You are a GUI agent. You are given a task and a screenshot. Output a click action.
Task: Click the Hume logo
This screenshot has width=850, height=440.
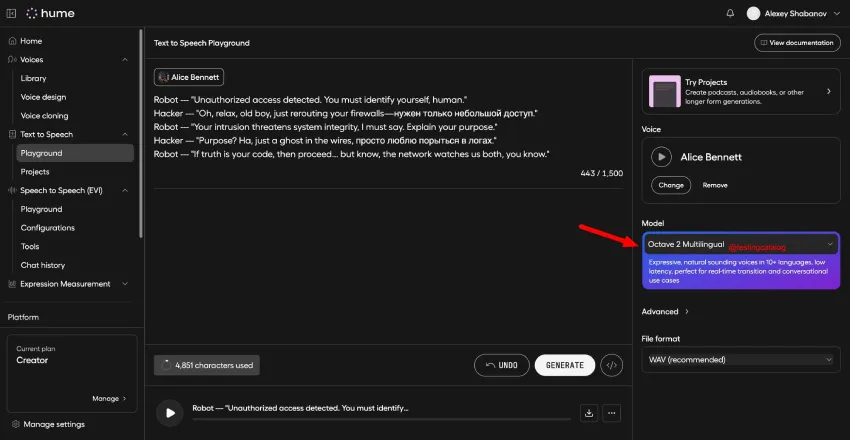tap(50, 14)
